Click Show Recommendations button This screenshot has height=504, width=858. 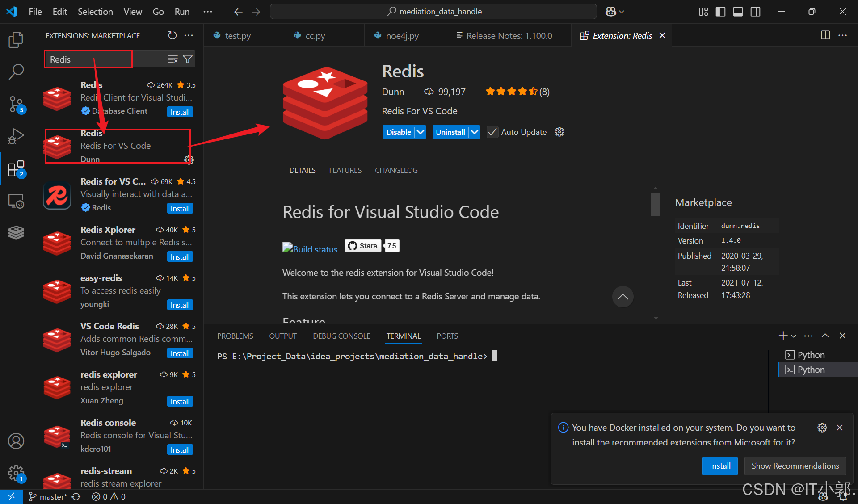tap(795, 466)
